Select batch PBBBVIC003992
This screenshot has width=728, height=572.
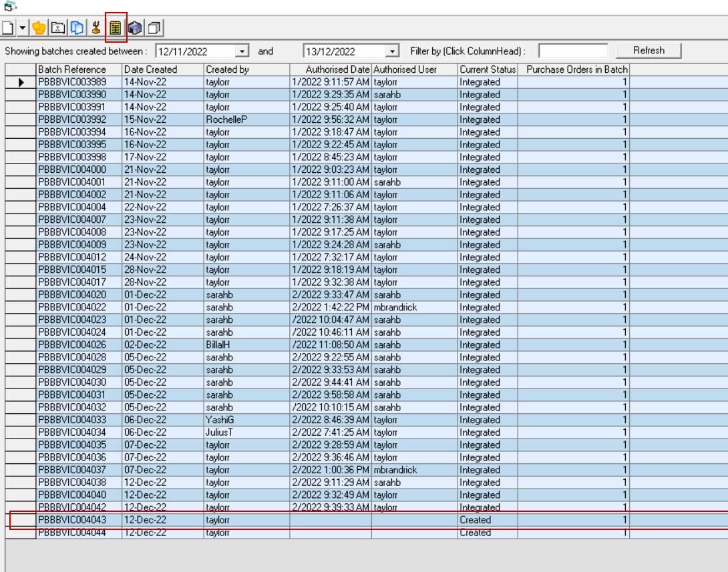79,119
